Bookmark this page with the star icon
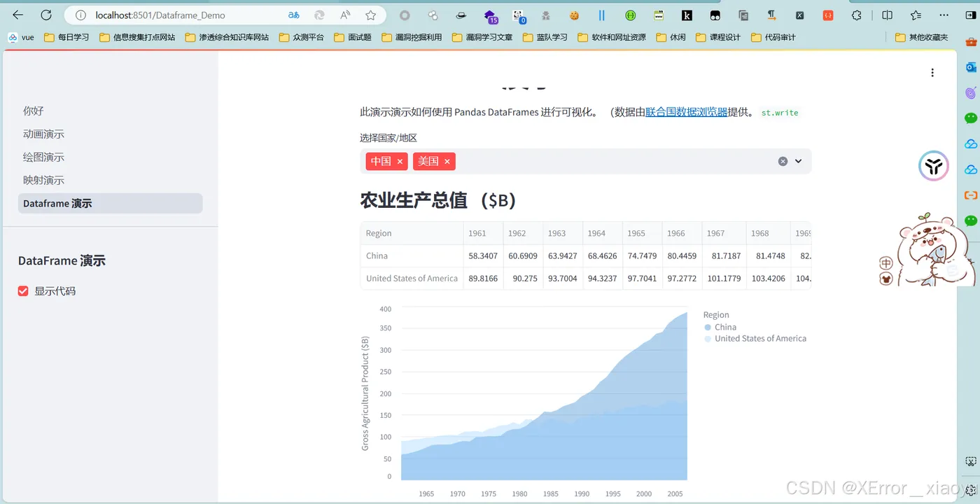980x504 pixels. pos(371,15)
